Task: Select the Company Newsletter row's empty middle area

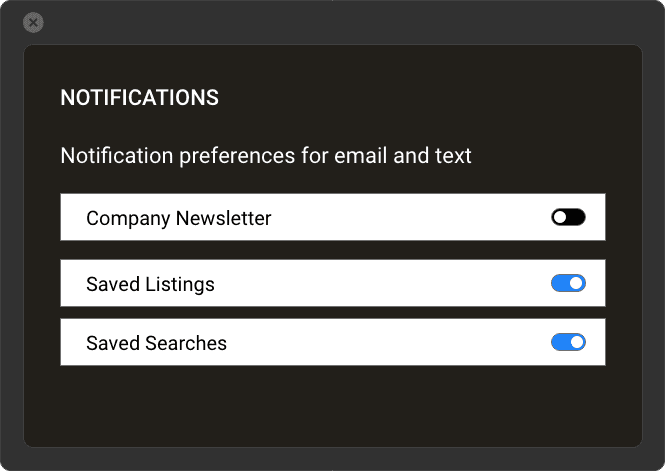Action: point(410,218)
